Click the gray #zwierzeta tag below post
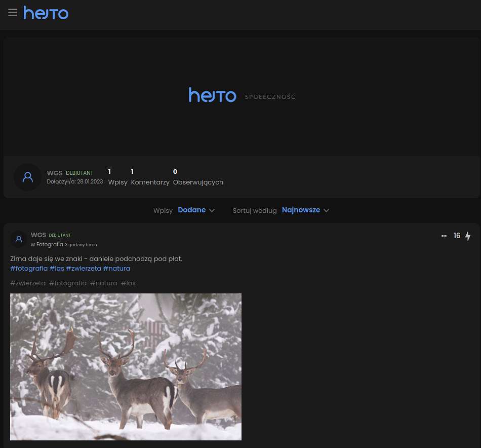 pyautogui.click(x=28, y=283)
